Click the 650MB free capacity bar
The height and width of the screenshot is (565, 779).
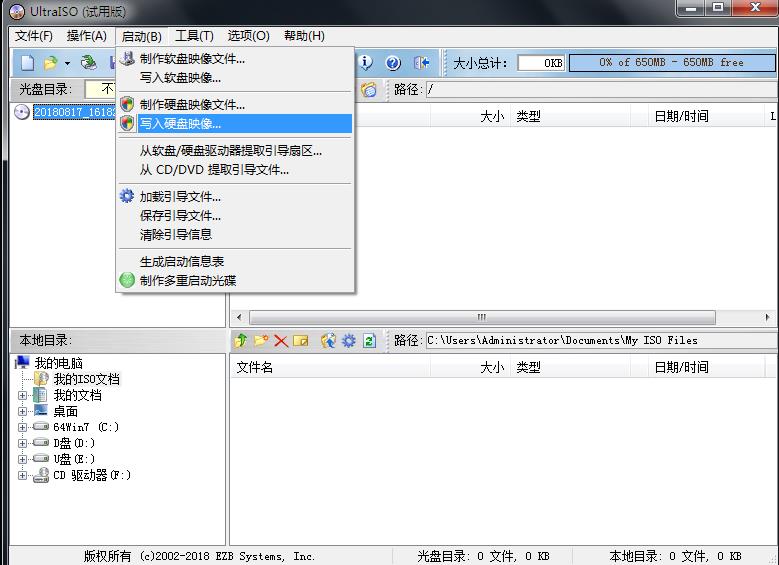pyautogui.click(x=672, y=63)
